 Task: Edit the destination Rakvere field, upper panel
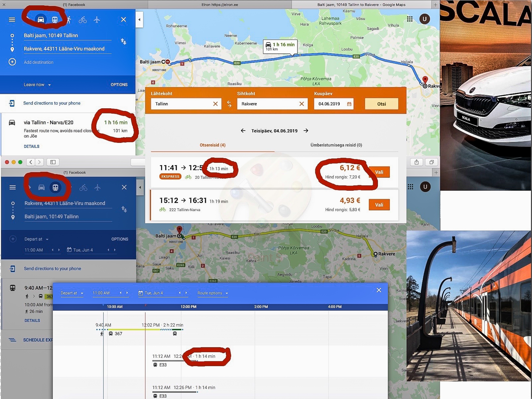tap(68, 49)
